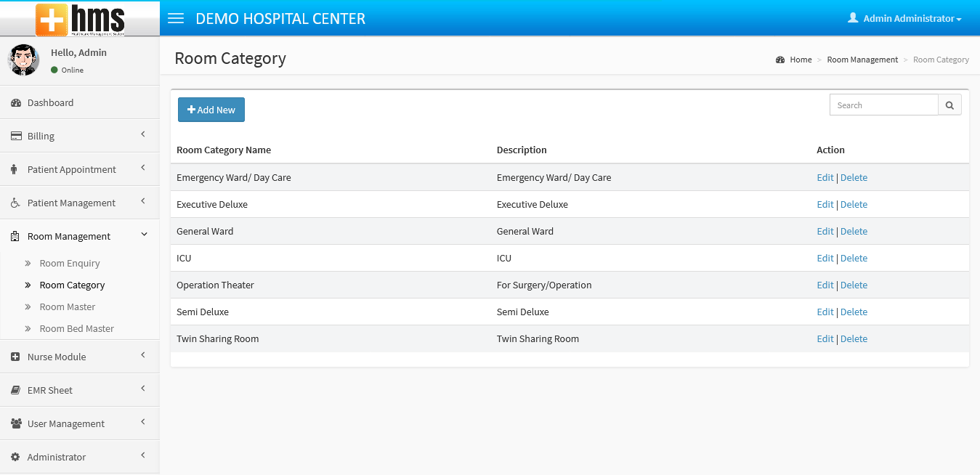Viewport: 980px width, 475px height.
Task: Select Room Master in sidebar
Action: pos(68,307)
